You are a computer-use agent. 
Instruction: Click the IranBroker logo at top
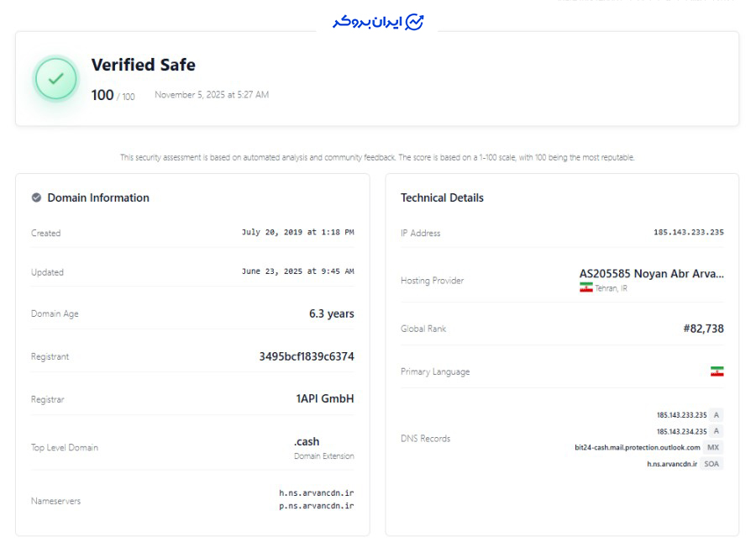pyautogui.click(x=378, y=22)
